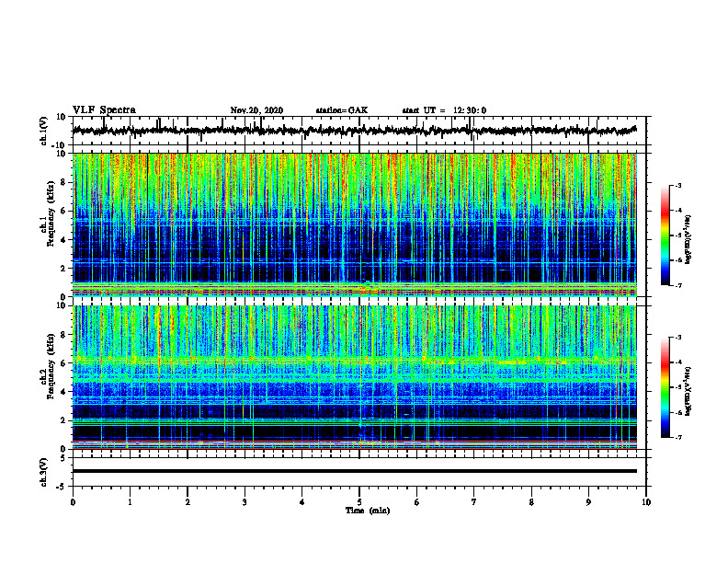Click the ch.3(V) axis label
This screenshot has height=563, width=728.
[44, 472]
